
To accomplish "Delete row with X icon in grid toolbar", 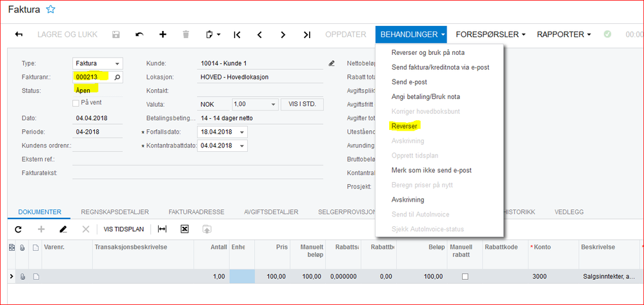I will 86,229.
